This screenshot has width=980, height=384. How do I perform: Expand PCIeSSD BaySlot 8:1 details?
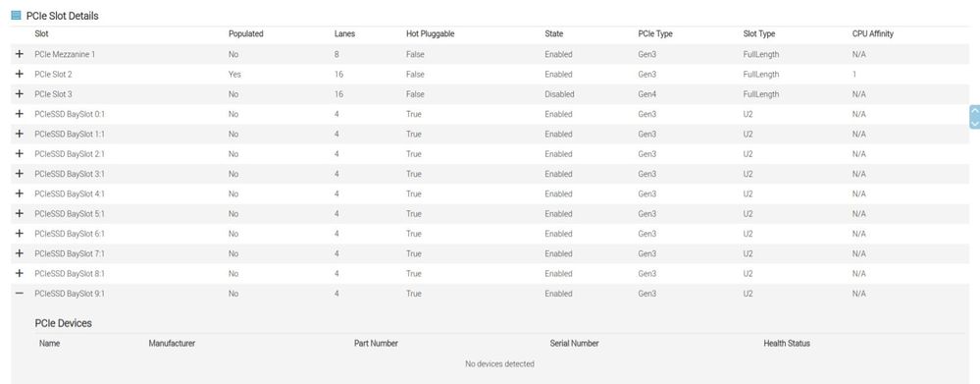click(20, 274)
